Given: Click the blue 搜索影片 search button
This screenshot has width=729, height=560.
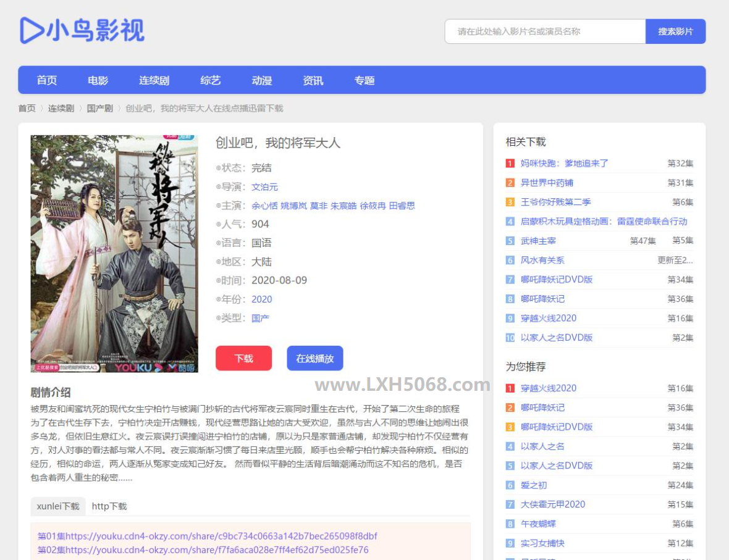Looking at the screenshot, I should 675,31.
